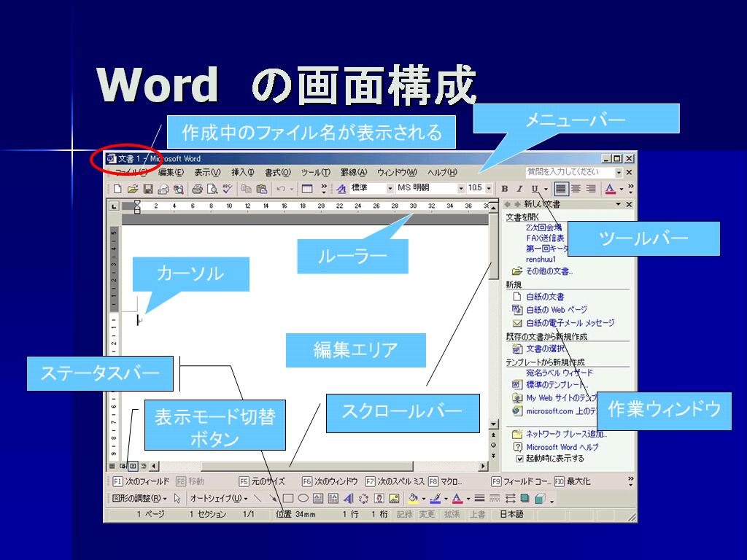The width and height of the screenshot is (747, 560).
Task: Open the 書式 menu
Action: pos(278,172)
